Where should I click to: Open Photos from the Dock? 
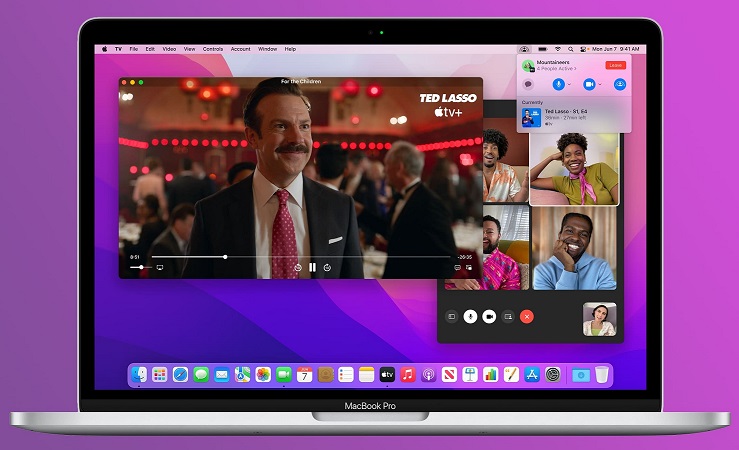pos(263,375)
